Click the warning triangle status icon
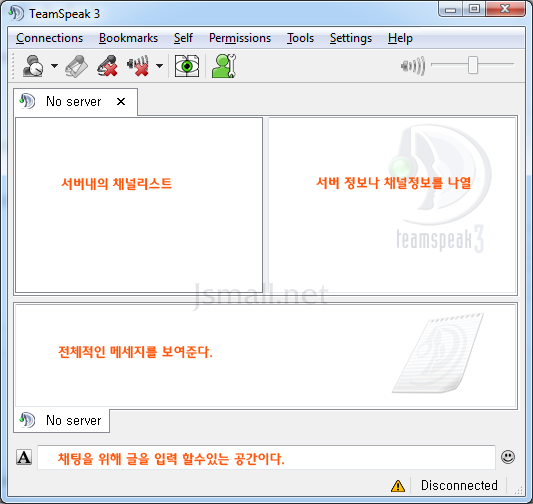 (398, 486)
